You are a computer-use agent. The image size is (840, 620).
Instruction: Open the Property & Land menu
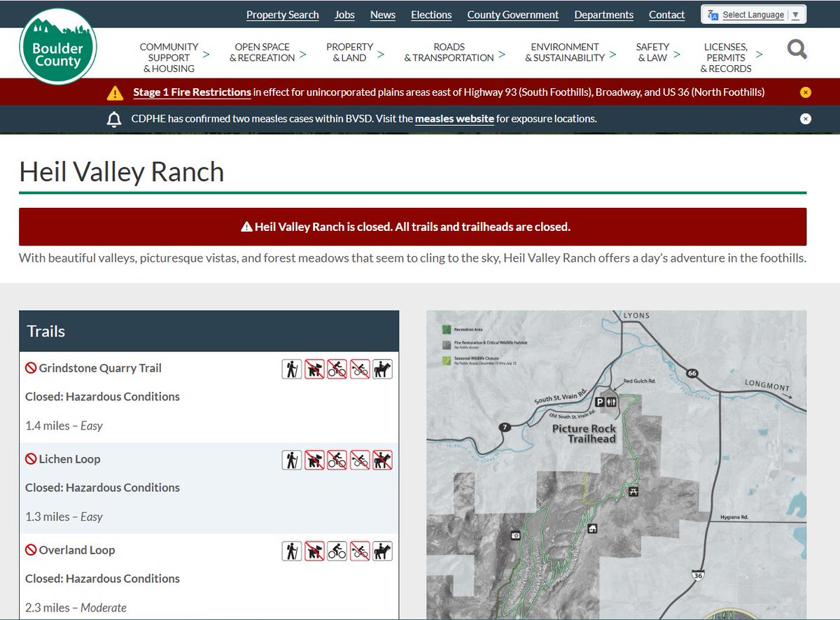[x=349, y=52]
